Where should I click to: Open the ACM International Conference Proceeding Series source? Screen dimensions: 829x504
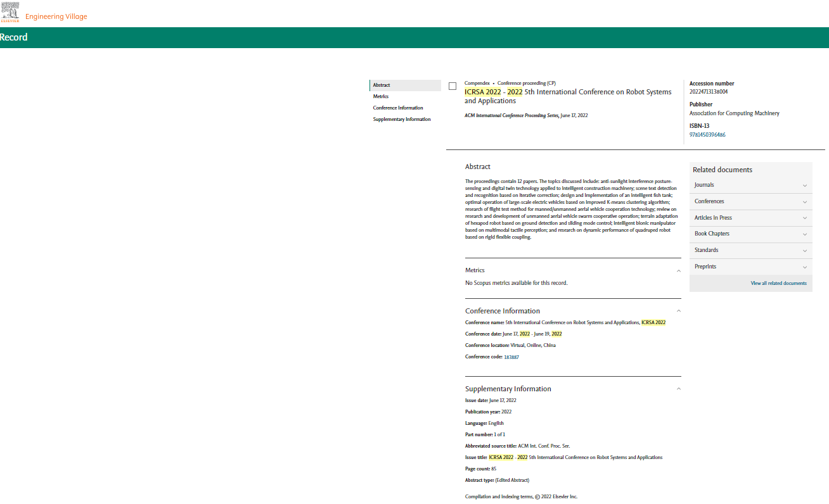511,115
